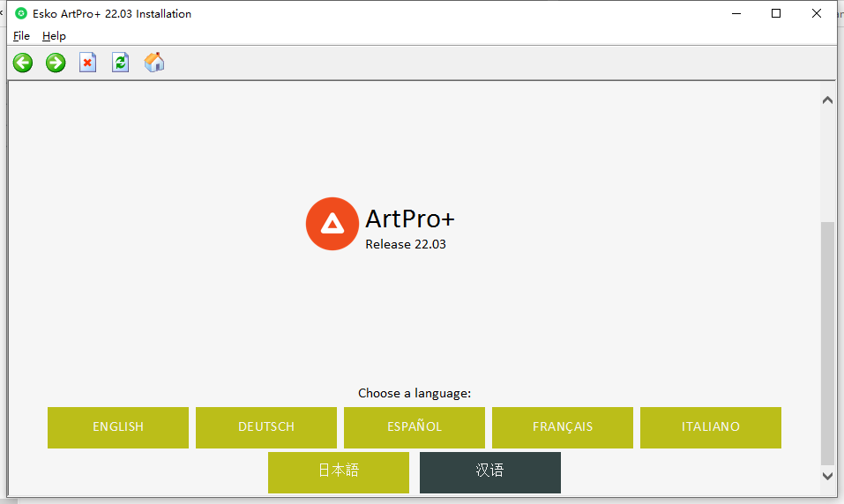This screenshot has height=504, width=844.
Task: Click the Esko installer title bar icon
Action: tap(21, 13)
